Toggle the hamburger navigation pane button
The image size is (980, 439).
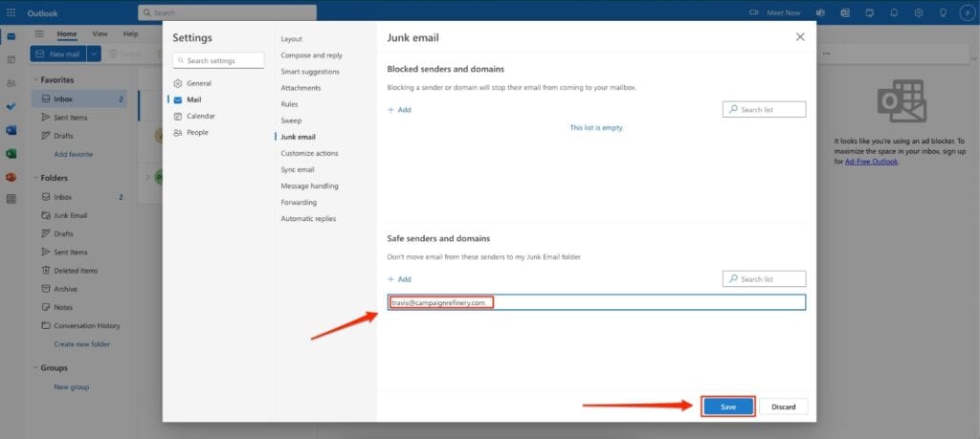39,33
